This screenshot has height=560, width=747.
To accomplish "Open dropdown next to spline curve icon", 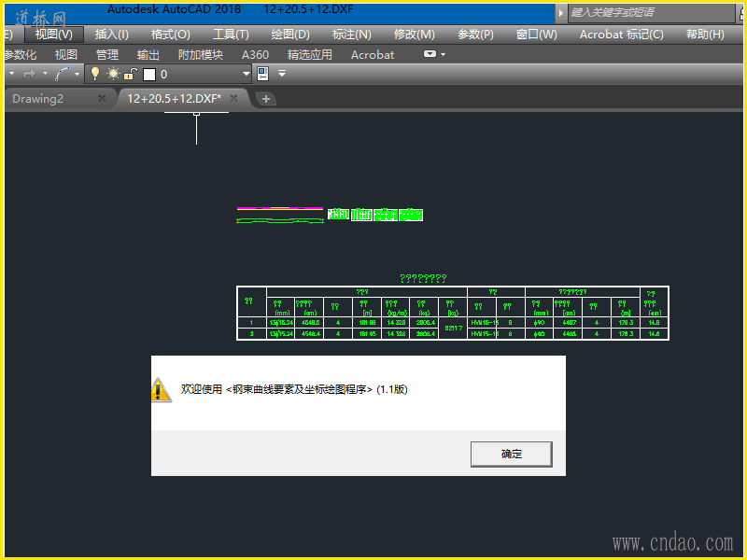I will [78, 74].
